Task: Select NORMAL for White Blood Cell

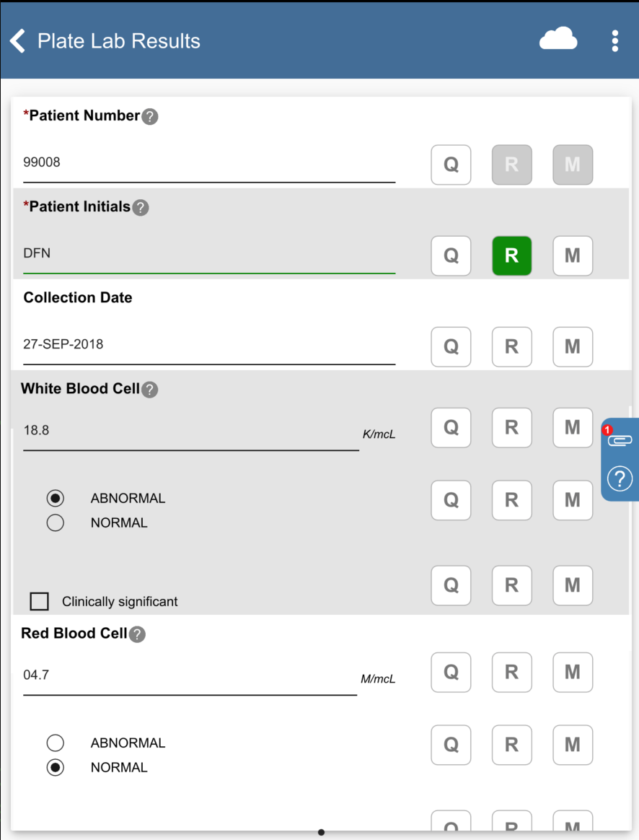Action: [x=55, y=522]
